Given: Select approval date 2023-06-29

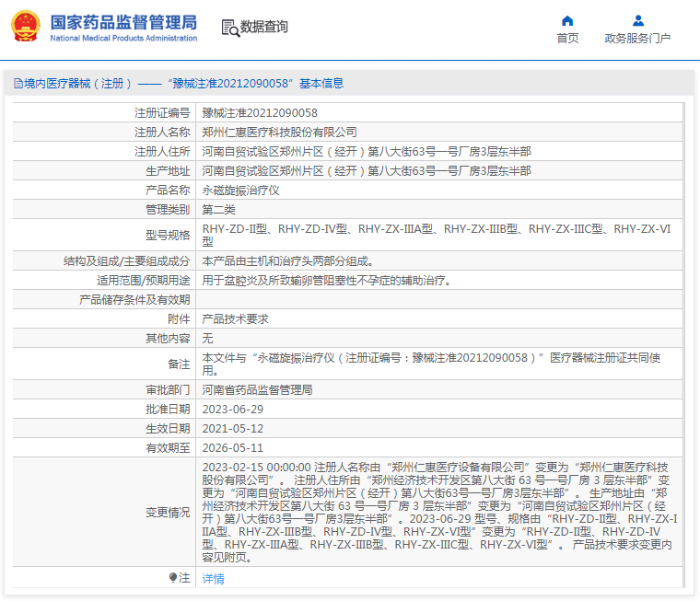Looking at the screenshot, I should [x=233, y=410].
